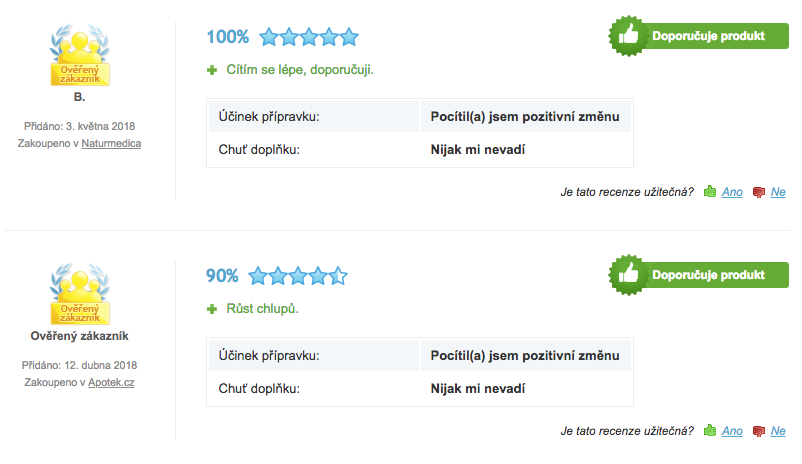Open the Naturmedica shop link
The image size is (802, 464).
(x=111, y=143)
